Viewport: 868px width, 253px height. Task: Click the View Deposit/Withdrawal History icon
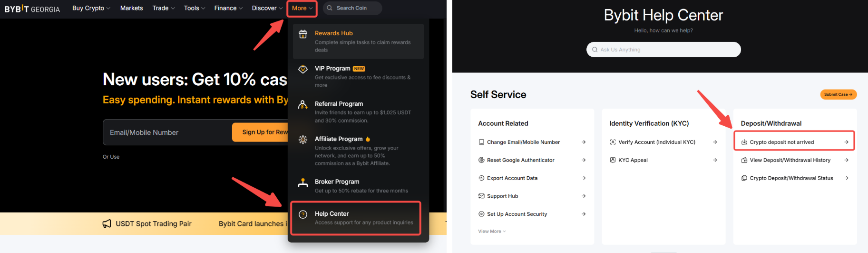[744, 160]
